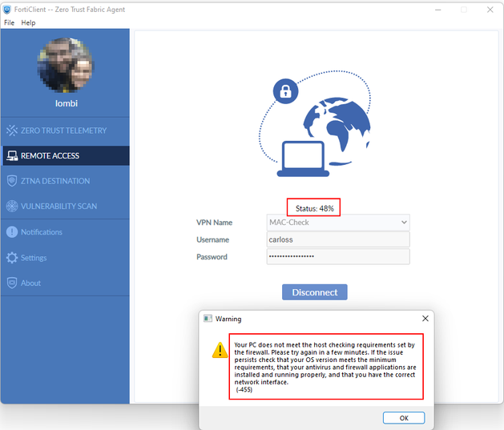Open ZERO TRUST TELEMETRY tab label

[63, 131]
